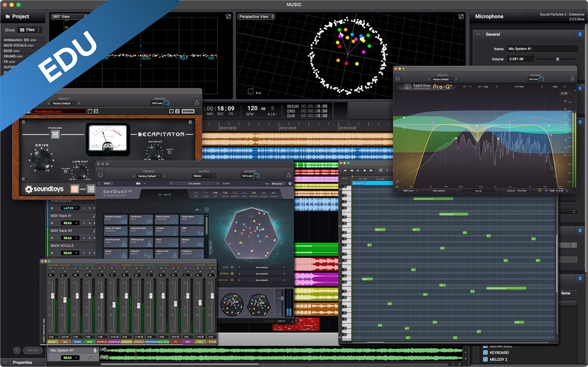Select BACK VOCALS.wav in the Project list
The height and width of the screenshot is (367, 588).
[x=18, y=45]
